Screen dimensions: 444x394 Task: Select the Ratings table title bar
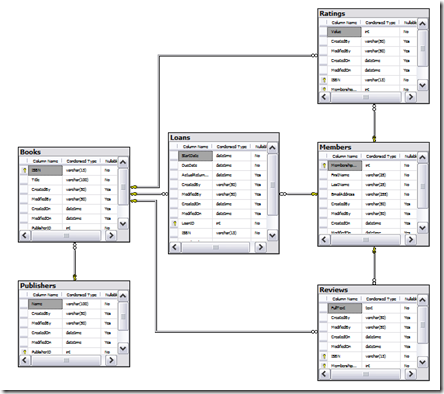click(373, 13)
